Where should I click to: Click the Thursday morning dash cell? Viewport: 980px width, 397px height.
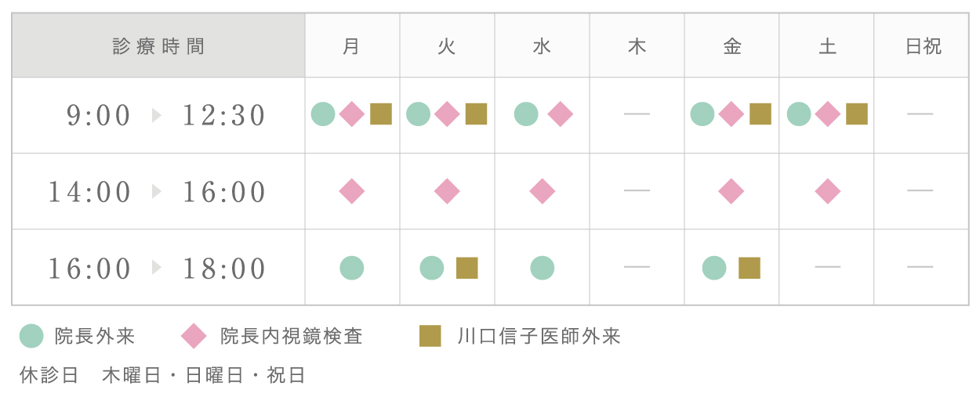click(x=637, y=114)
